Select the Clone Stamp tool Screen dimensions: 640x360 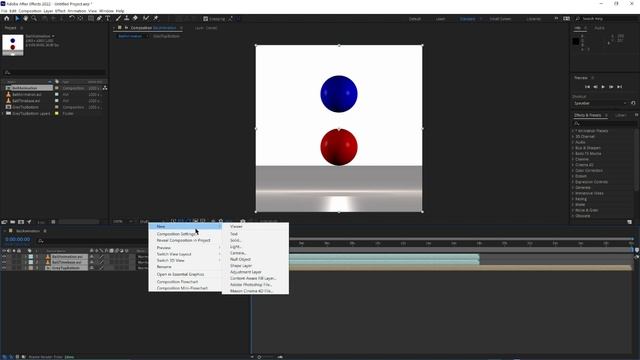pyautogui.click(x=127, y=18)
